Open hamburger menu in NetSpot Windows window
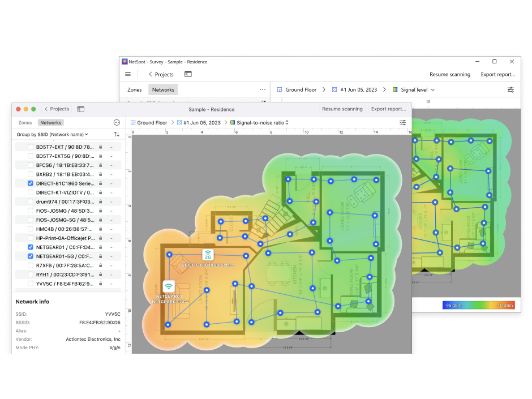Image resolution: width=532 pixels, height=399 pixels. point(128,74)
